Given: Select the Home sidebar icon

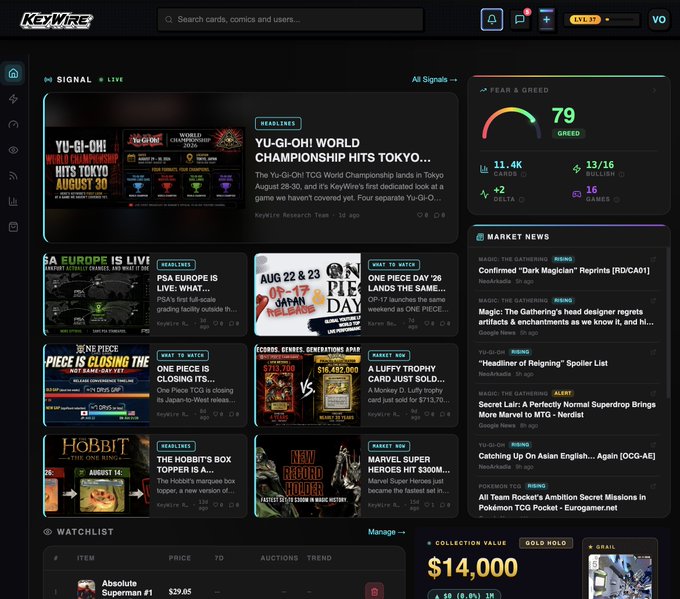Looking at the screenshot, I should 13,73.
